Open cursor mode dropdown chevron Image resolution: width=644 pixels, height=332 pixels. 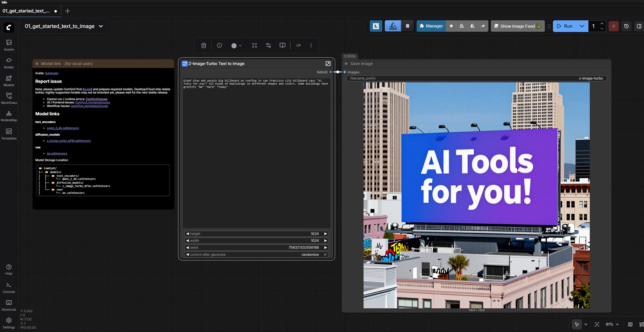point(586,324)
